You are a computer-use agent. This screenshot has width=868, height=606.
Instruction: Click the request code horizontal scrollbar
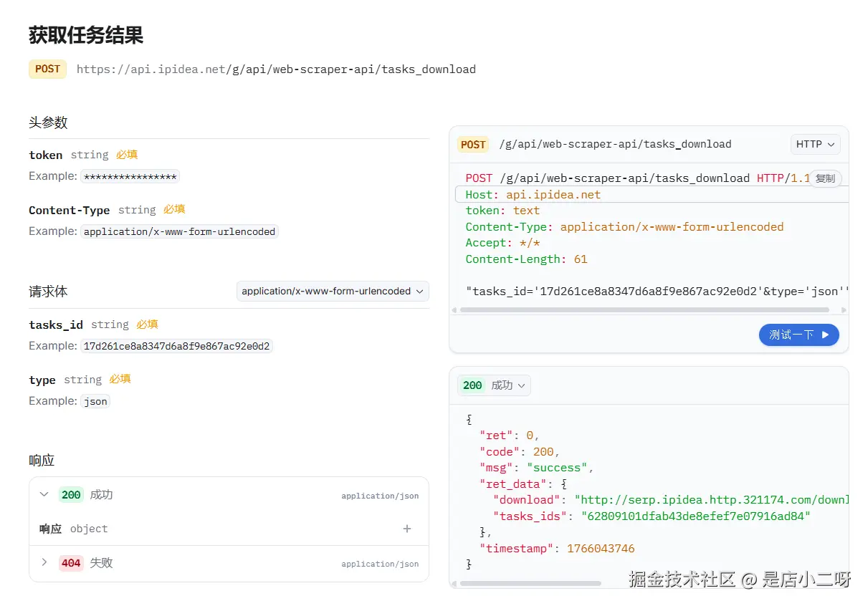(644, 310)
